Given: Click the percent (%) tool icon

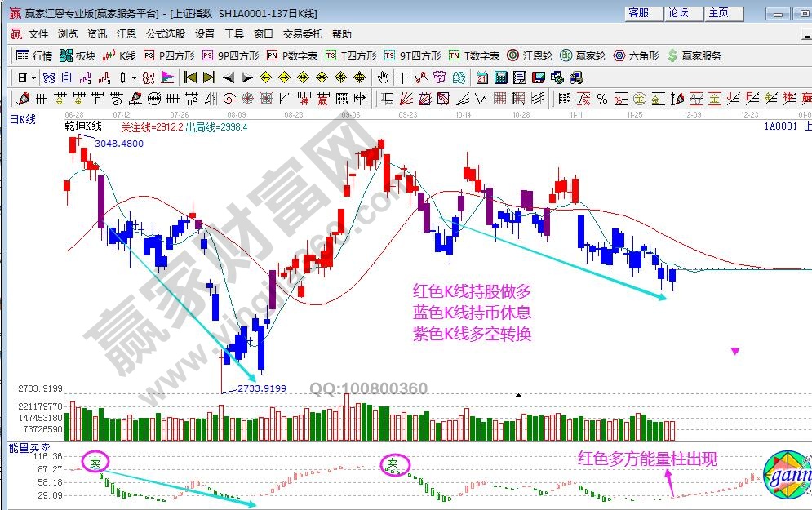Looking at the screenshot, I should tap(601, 99).
